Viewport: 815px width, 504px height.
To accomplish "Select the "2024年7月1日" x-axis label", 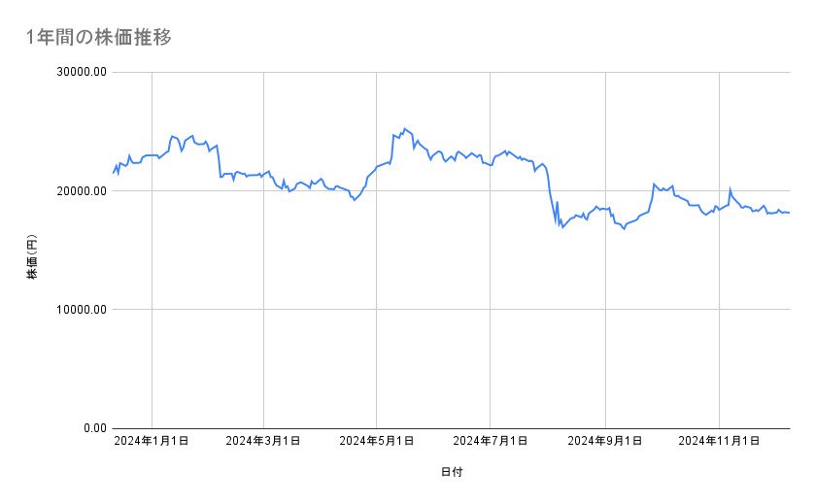I will tap(490, 442).
